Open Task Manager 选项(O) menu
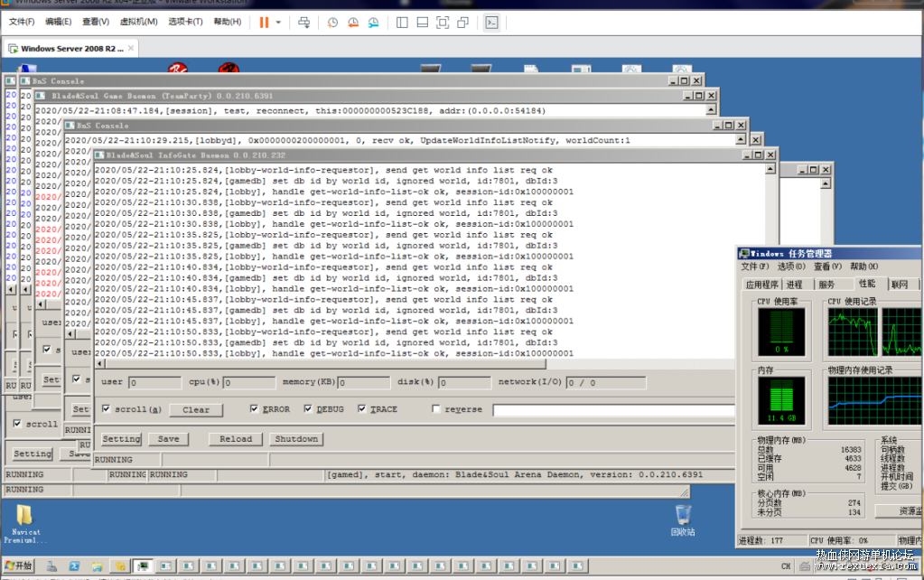The image size is (924, 580). coord(791,267)
